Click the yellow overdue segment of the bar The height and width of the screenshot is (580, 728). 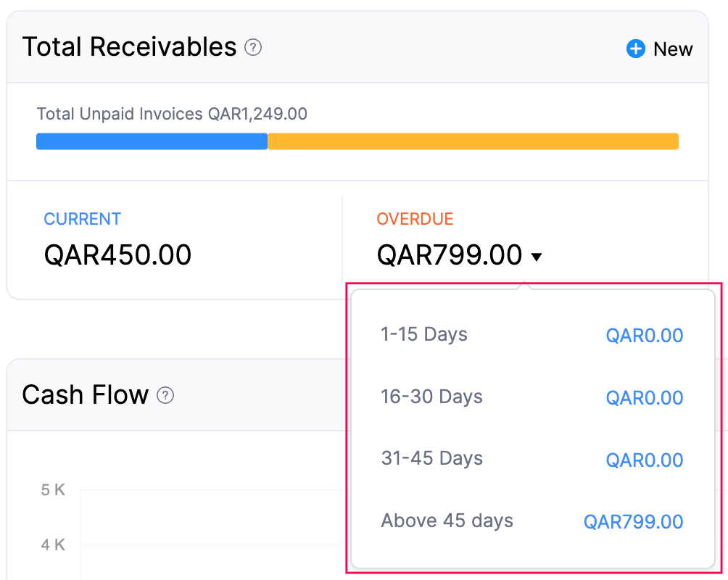[471, 141]
